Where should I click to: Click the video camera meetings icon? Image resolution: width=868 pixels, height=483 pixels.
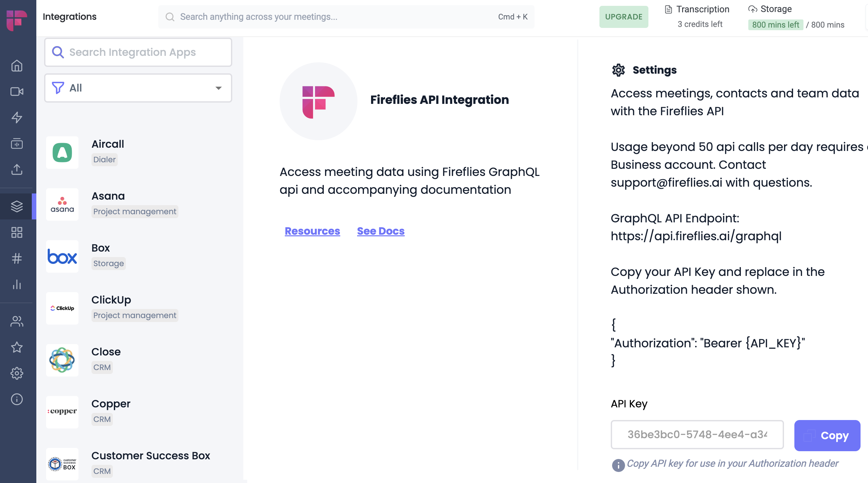coord(17,92)
